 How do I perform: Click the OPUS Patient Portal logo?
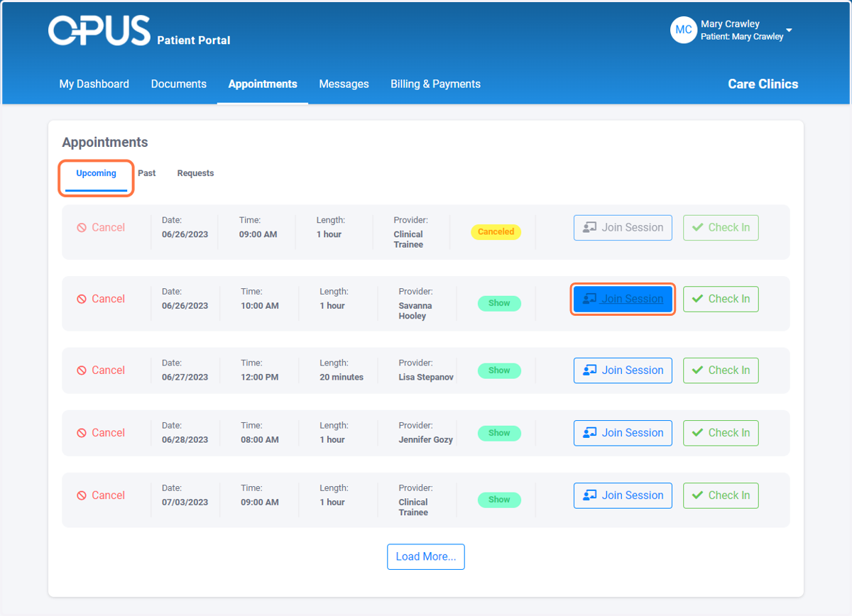point(139,31)
